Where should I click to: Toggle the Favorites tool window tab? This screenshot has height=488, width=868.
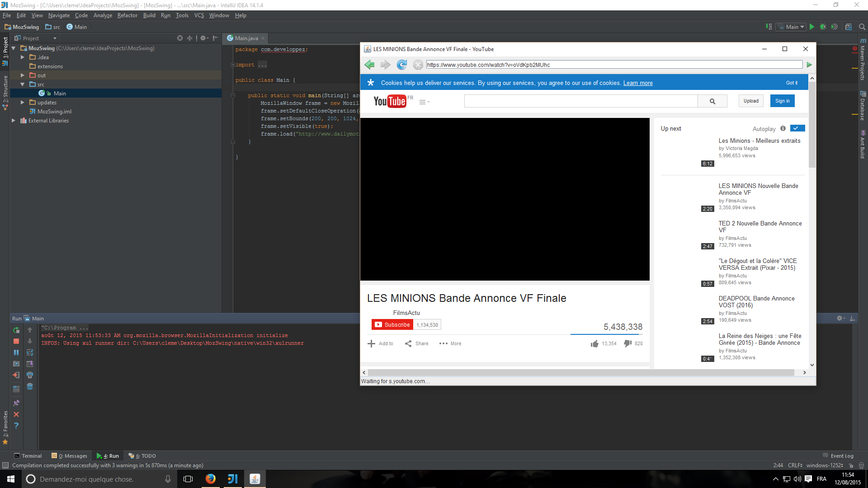point(5,427)
